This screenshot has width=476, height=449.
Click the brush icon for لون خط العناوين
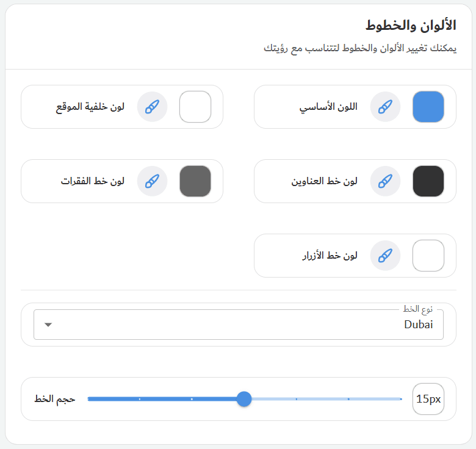tap(385, 181)
